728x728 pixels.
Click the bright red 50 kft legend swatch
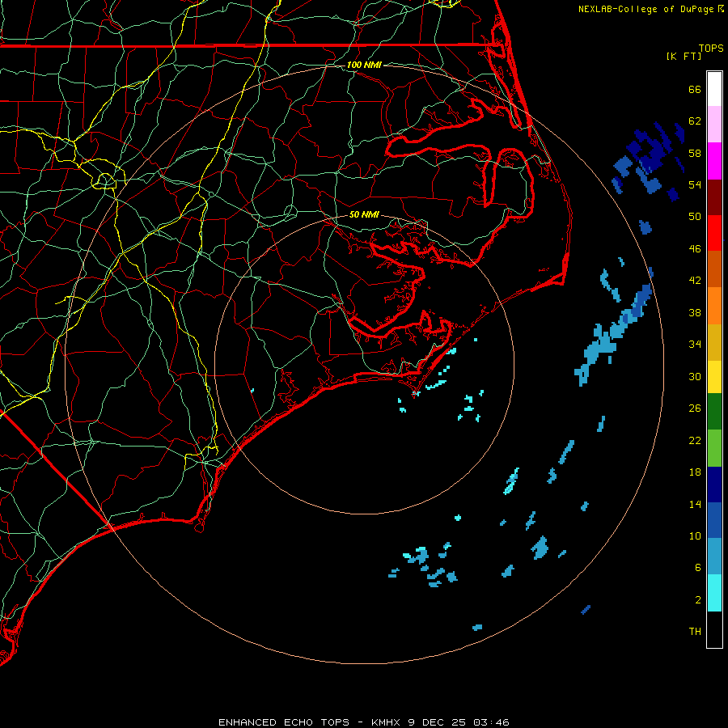[x=714, y=233]
